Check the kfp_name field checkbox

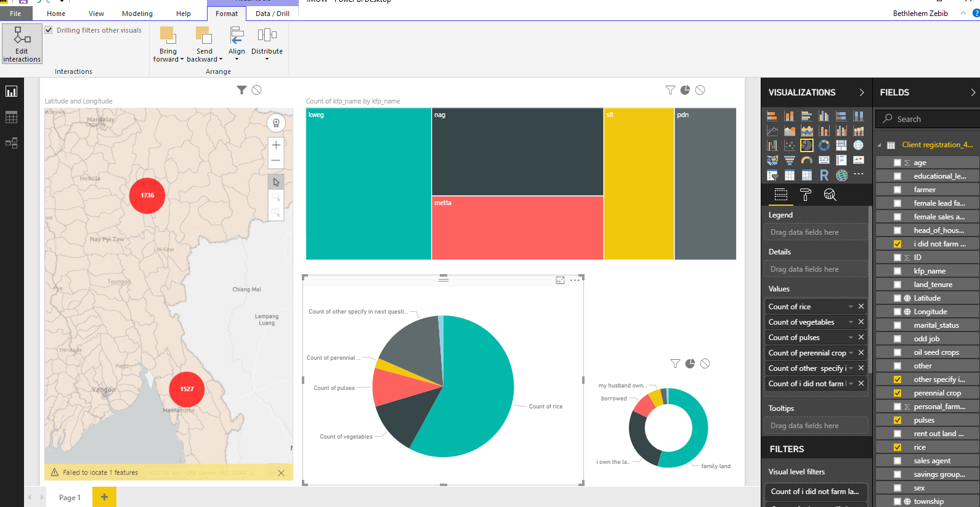tap(897, 271)
